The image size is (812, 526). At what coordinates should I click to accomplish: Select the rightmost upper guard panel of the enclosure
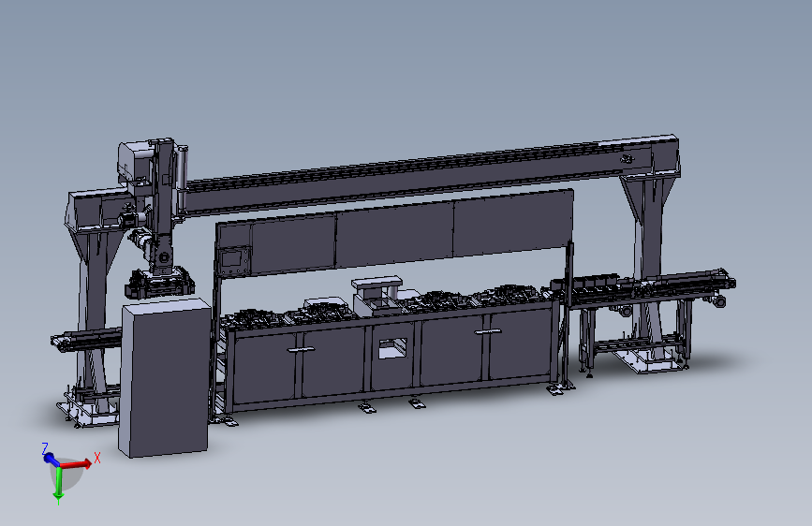(512, 223)
